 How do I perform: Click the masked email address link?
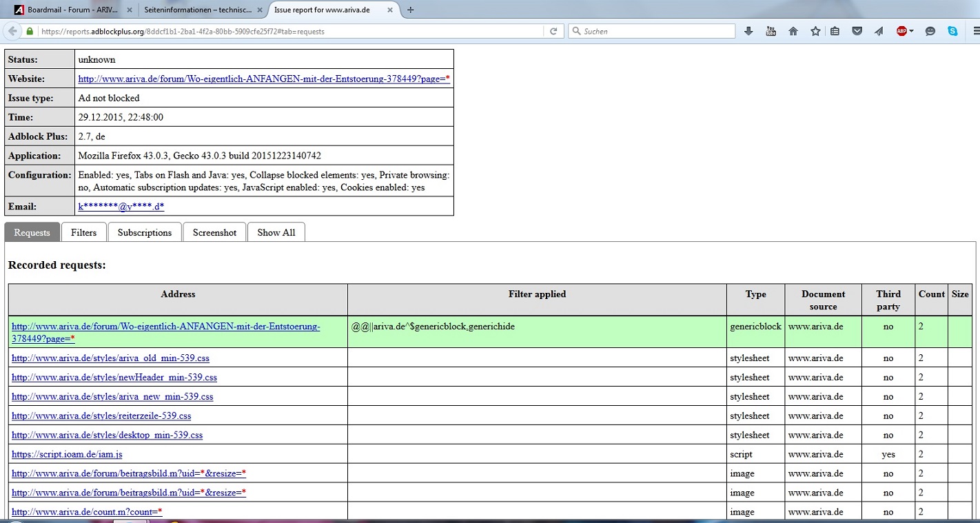pyautogui.click(x=121, y=206)
